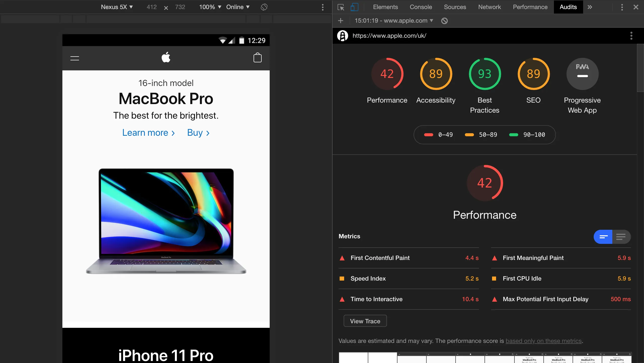
Task: Toggle the device toolbar icon
Action: click(x=354, y=7)
